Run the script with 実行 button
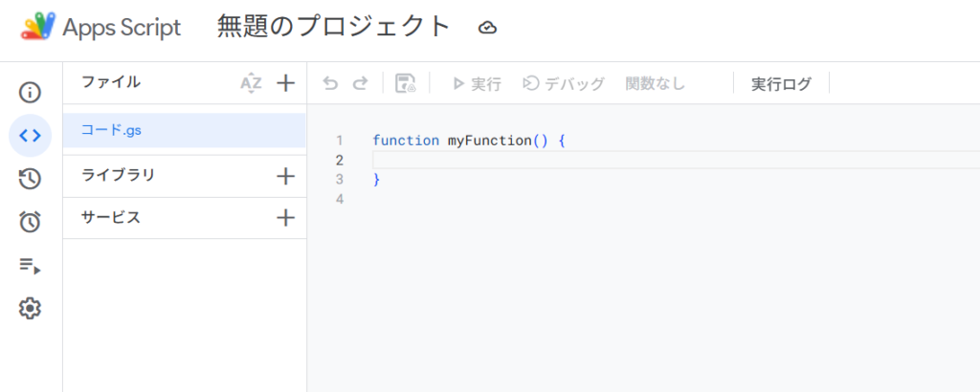The height and width of the screenshot is (392, 980). 477,83
